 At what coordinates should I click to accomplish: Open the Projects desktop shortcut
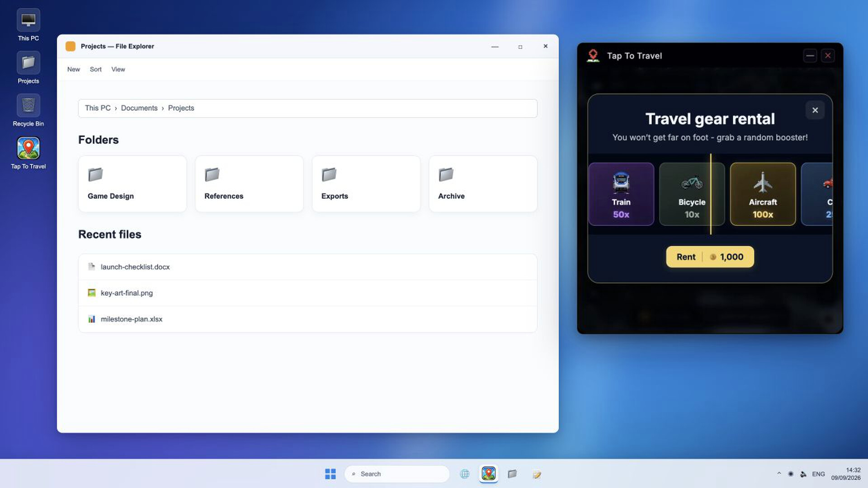pos(28,68)
